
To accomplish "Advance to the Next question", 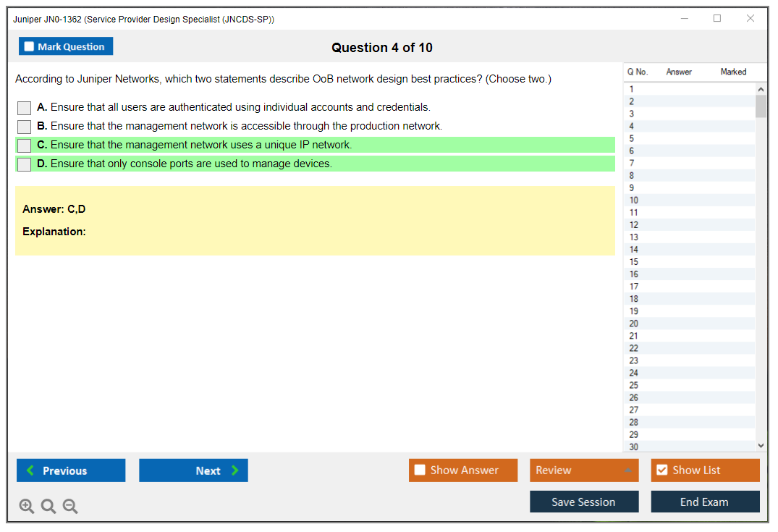I will tap(193, 470).
